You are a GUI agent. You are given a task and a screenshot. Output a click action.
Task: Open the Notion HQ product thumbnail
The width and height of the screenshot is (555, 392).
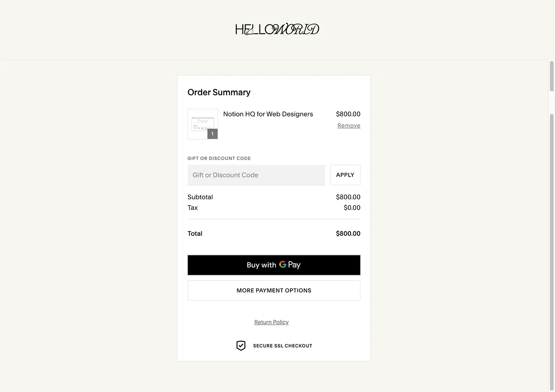point(202,123)
